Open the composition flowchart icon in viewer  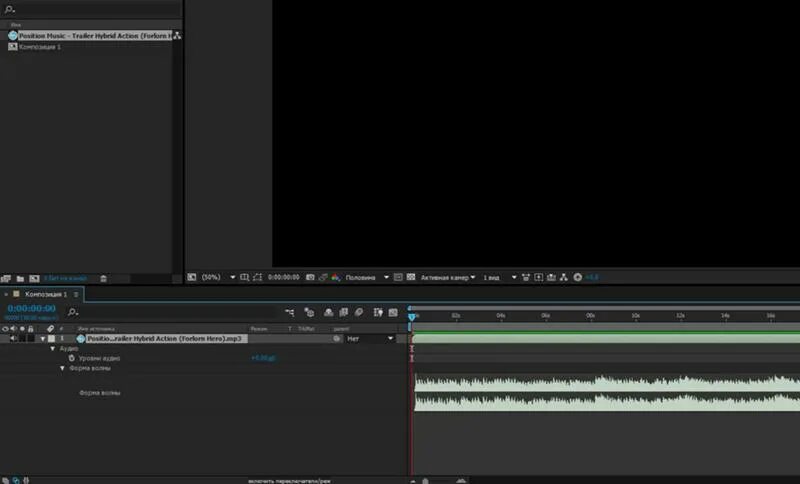[x=564, y=277]
